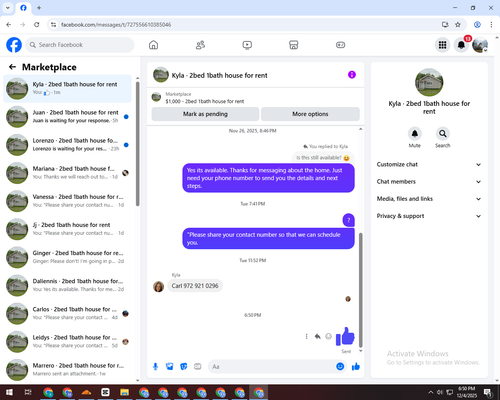The height and width of the screenshot is (400, 500).
Task: Reload the browser page
Action: tap(37, 25)
